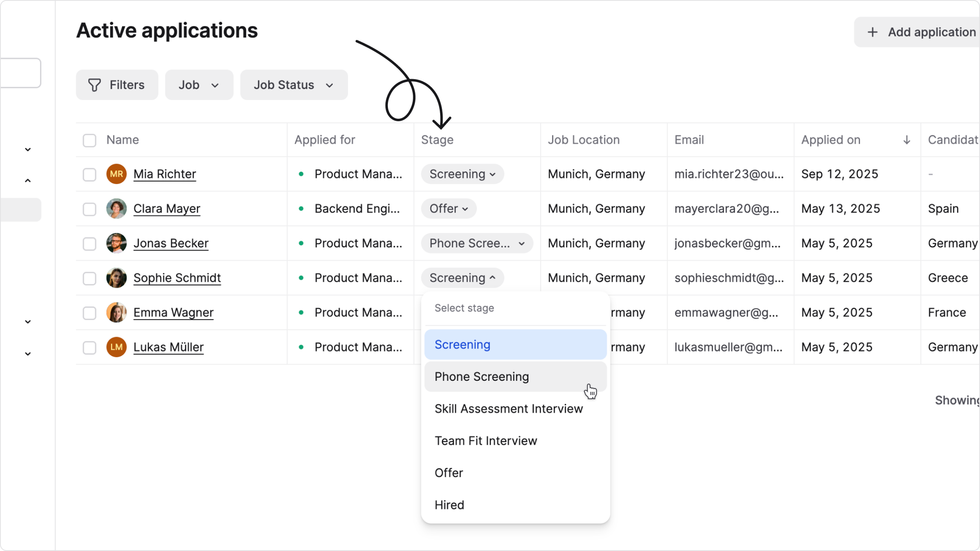Click the Filters funnel icon
Screen dimensions: 980x551
94,85
